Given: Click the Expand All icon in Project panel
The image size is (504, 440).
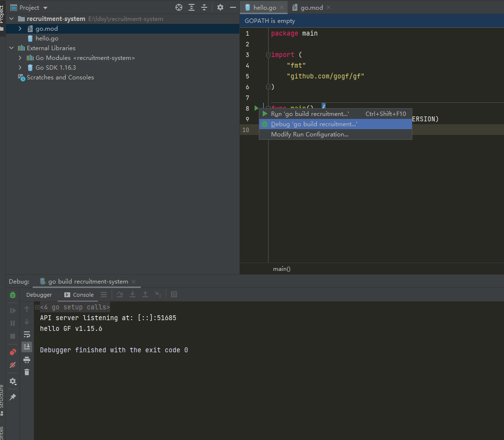Looking at the screenshot, I should [192, 7].
